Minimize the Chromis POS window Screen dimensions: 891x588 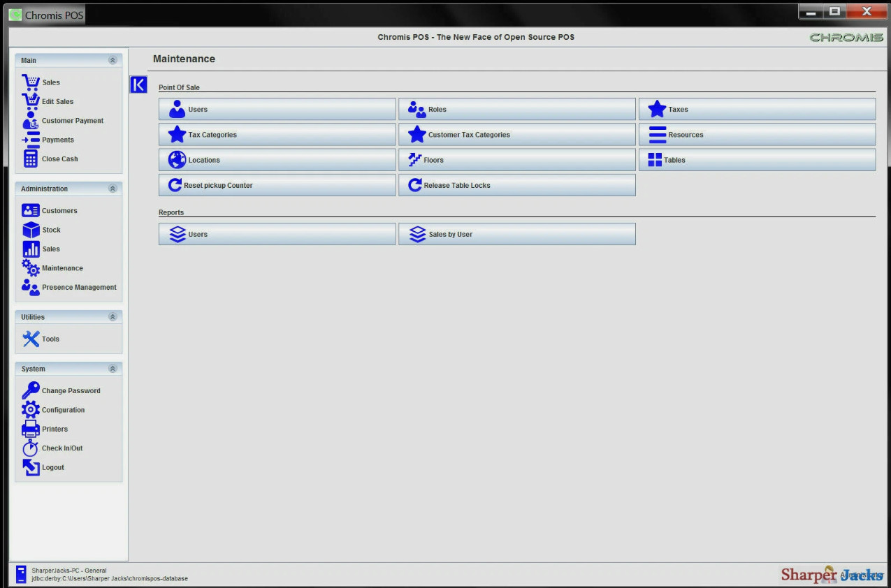pyautogui.click(x=811, y=12)
